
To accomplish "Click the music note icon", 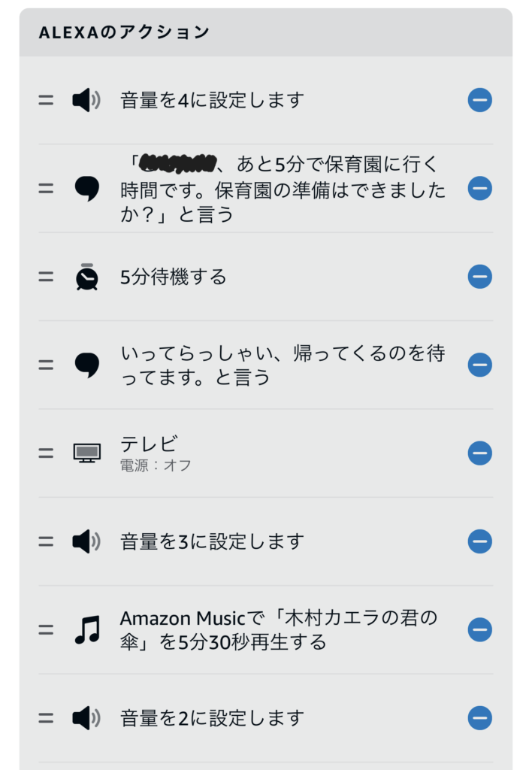I will click(x=86, y=629).
